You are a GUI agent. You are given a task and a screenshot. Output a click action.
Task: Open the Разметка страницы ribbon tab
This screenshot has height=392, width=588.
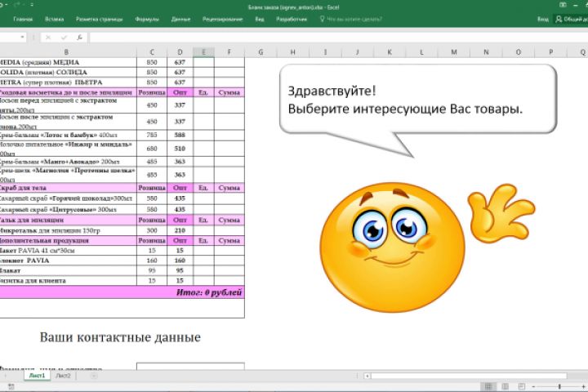[99, 19]
